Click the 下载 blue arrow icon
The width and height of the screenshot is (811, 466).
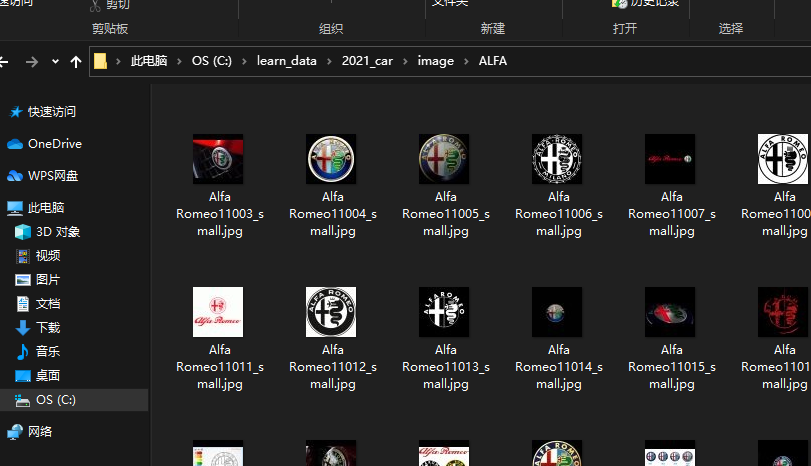(23, 328)
